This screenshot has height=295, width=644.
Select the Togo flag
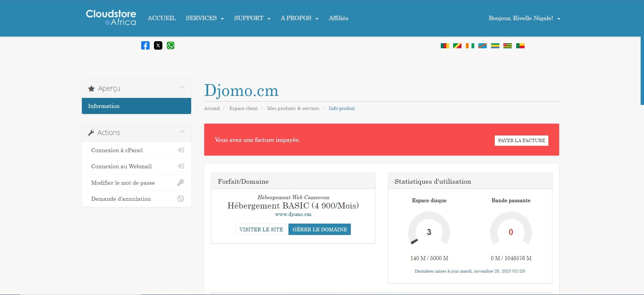tap(507, 46)
